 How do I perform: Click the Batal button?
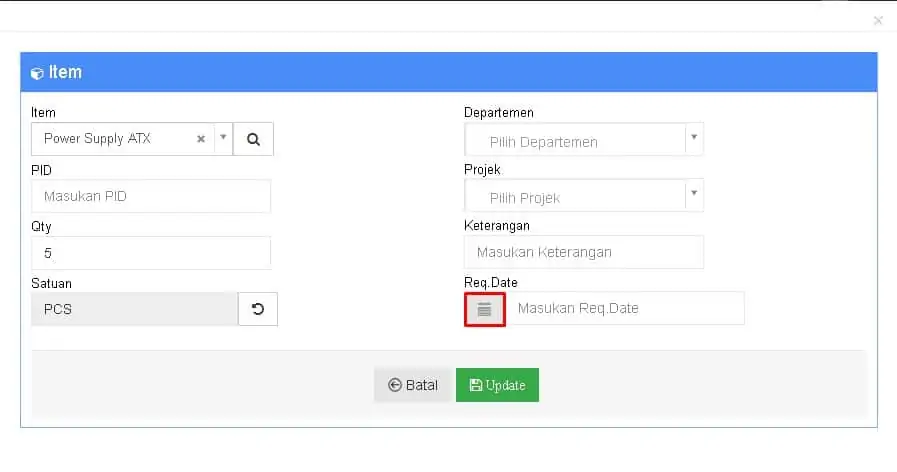tap(413, 385)
